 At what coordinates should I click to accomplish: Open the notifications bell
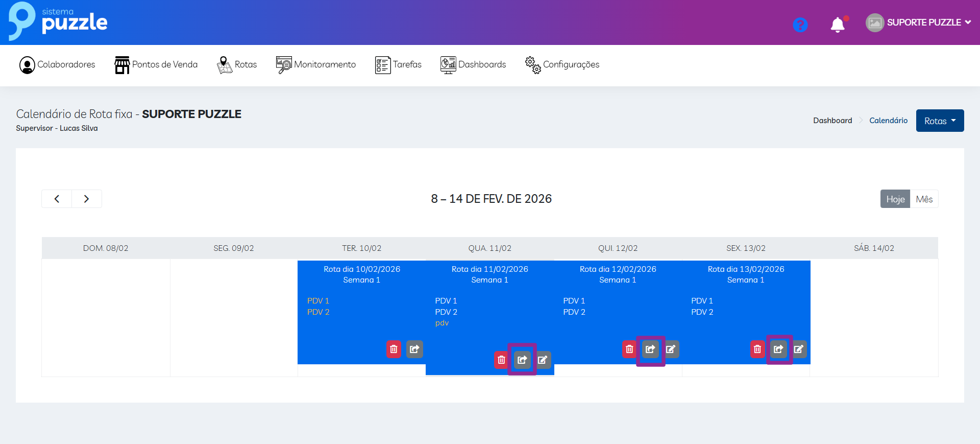coord(838,24)
